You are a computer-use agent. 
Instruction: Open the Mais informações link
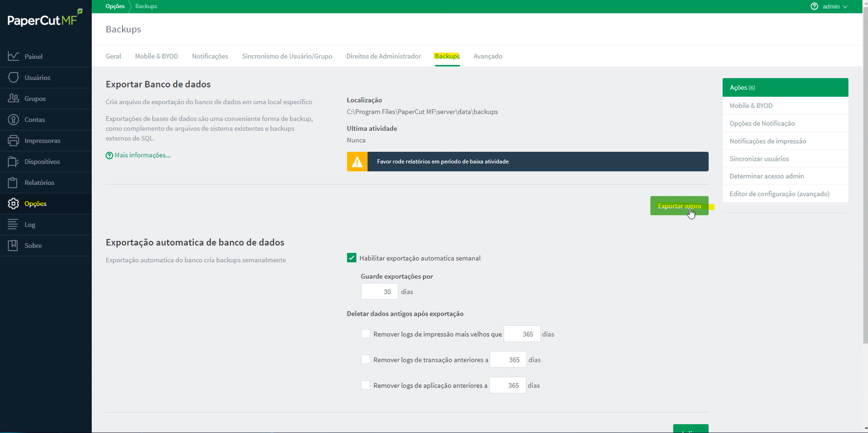click(142, 155)
